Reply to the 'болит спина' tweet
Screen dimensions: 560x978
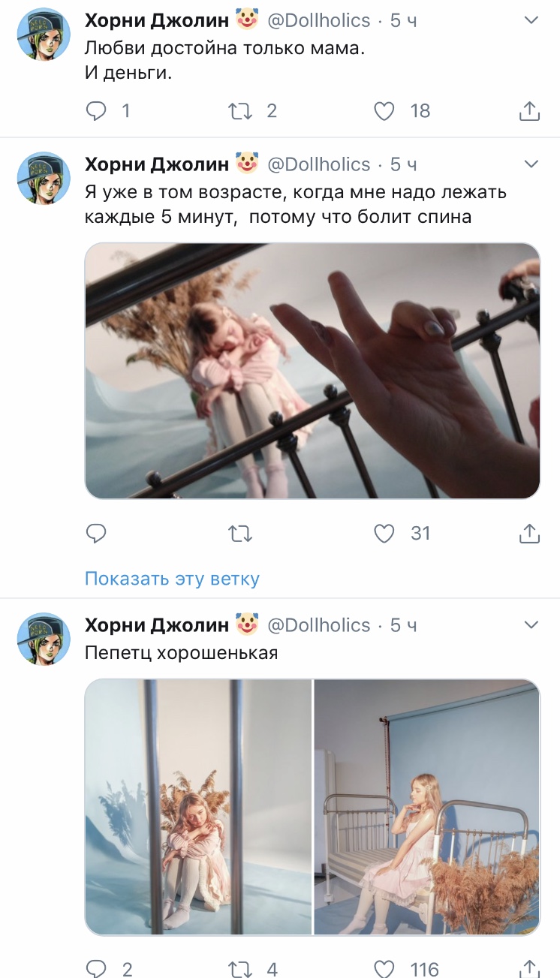click(x=96, y=534)
